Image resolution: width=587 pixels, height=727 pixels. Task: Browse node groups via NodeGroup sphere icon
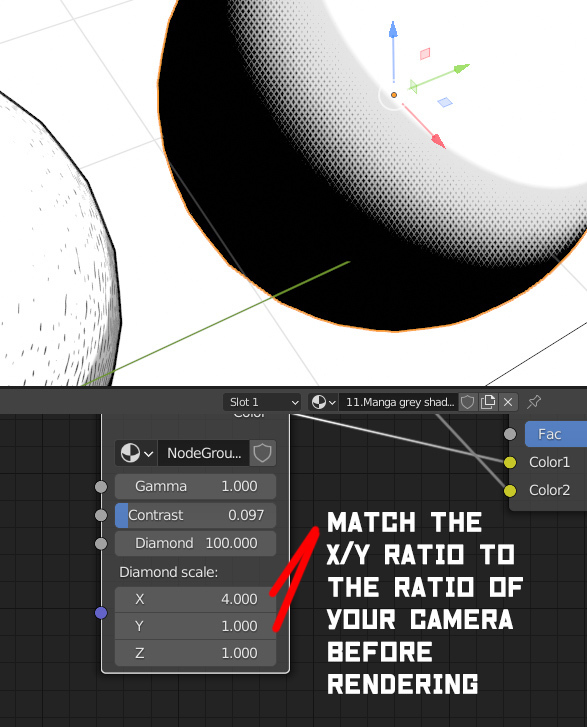point(136,453)
